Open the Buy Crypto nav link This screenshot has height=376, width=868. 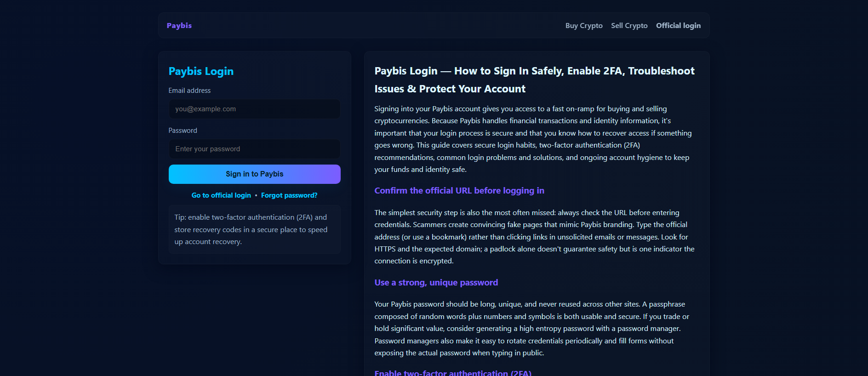(584, 26)
